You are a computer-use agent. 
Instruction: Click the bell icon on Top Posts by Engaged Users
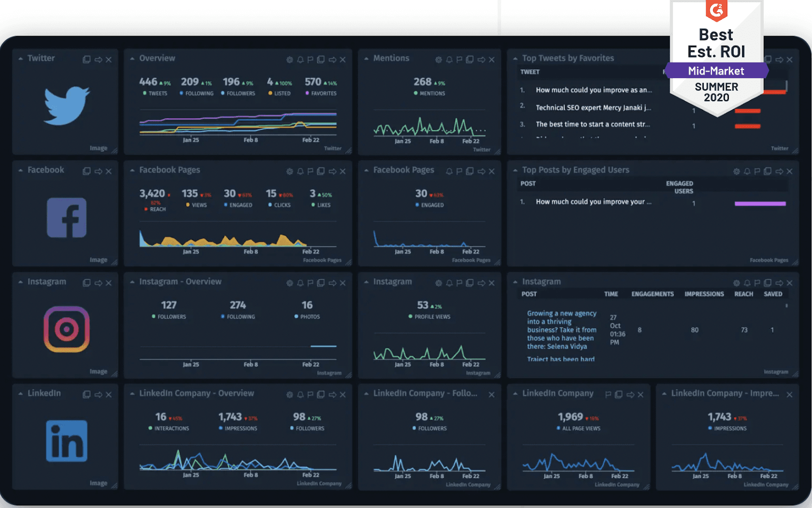tap(747, 172)
